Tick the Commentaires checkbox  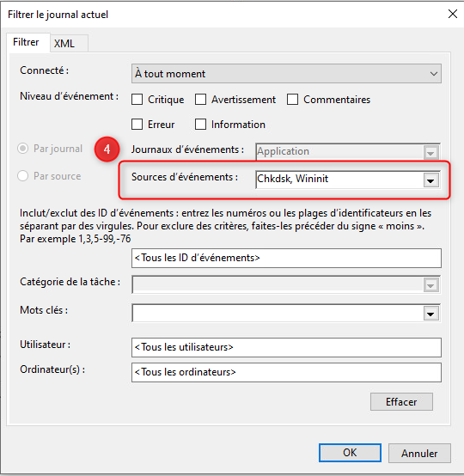point(292,100)
